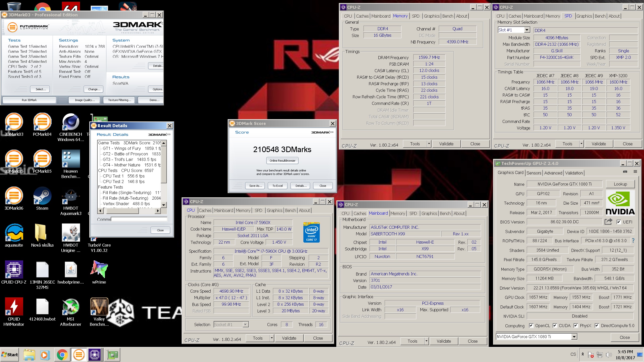This screenshot has width=644, height=362.
Task: Show hidden system tray icons arrow
Action: pyautogui.click(x=583, y=354)
